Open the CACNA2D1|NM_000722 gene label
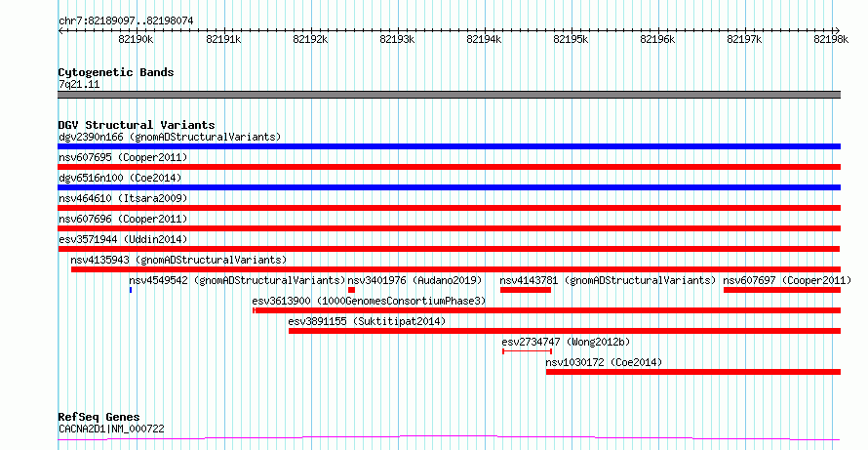This screenshot has width=868, height=450. pyautogui.click(x=111, y=429)
